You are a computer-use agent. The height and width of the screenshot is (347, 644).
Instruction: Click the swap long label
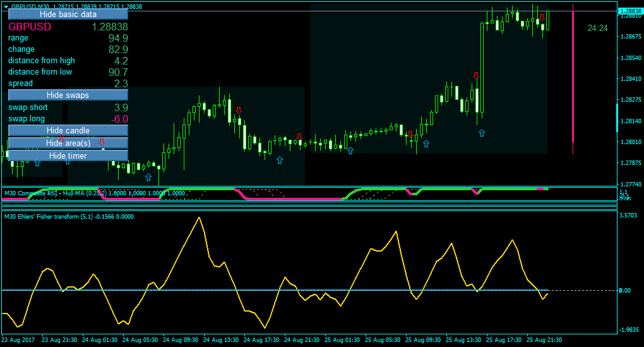tap(27, 119)
